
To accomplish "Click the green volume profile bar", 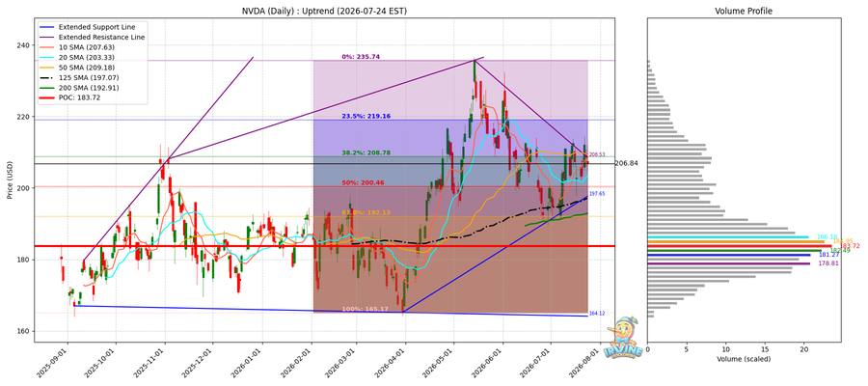I will pyautogui.click(x=734, y=250).
